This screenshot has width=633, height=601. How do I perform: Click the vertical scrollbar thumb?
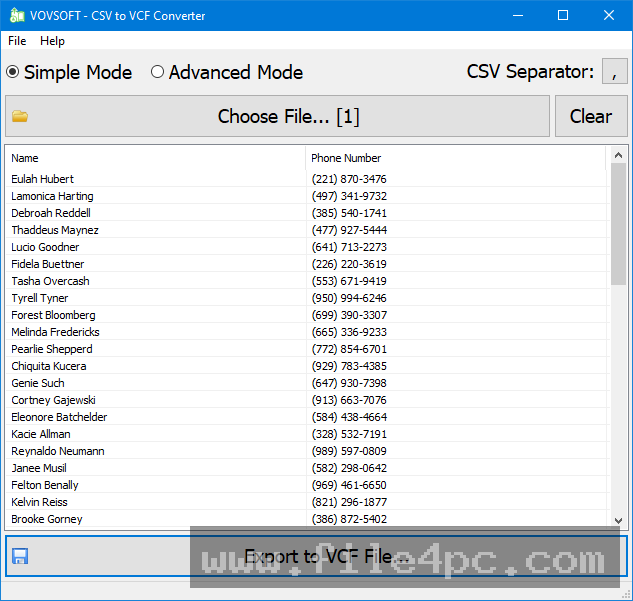[618, 224]
